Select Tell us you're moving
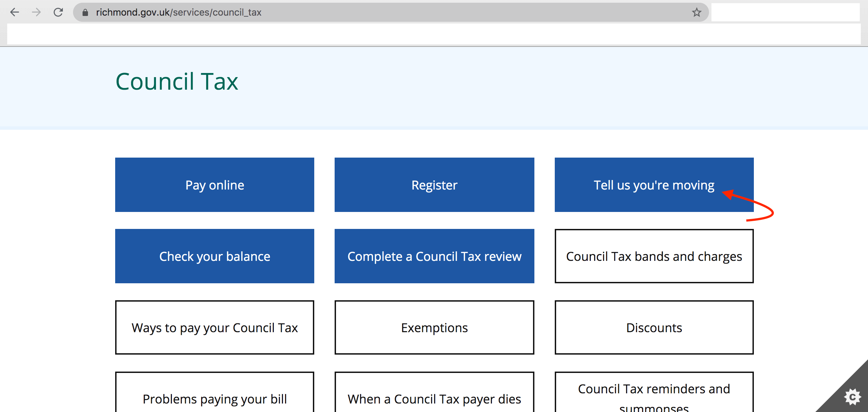 coord(654,185)
